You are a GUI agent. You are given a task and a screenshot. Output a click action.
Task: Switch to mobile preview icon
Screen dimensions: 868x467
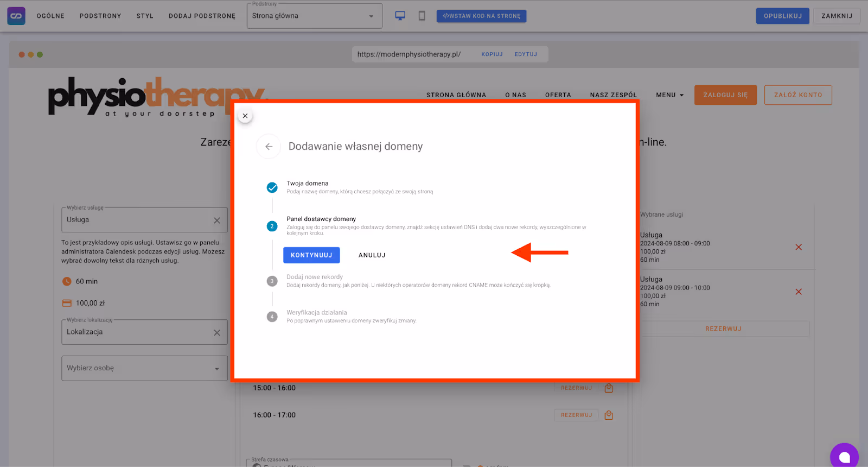(x=422, y=16)
